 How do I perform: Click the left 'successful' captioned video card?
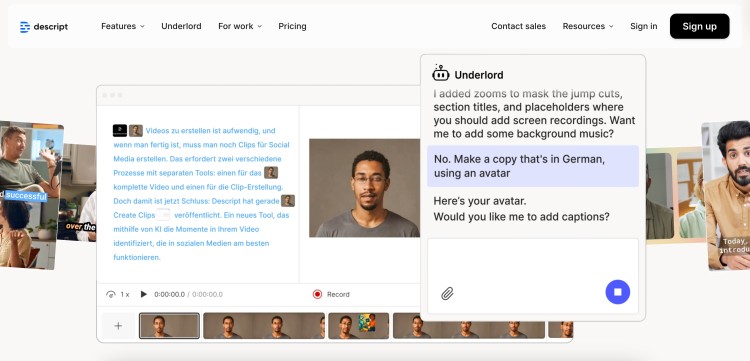(x=29, y=195)
